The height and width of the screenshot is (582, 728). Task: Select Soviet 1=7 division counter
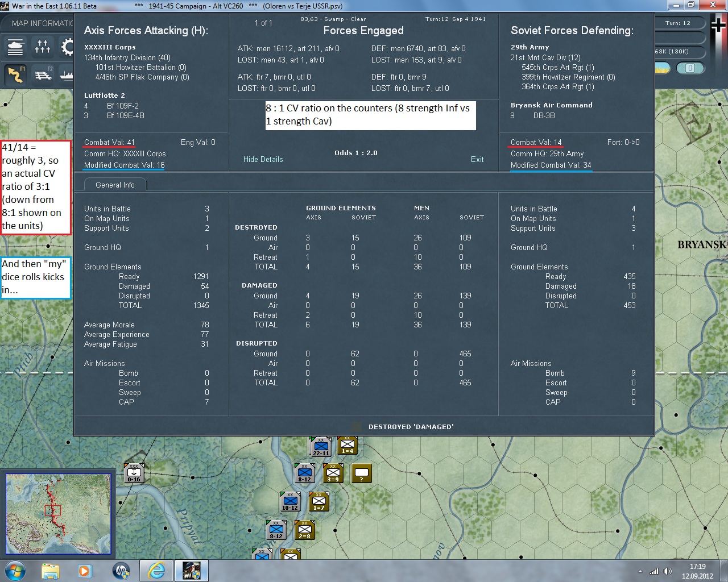tap(318, 501)
